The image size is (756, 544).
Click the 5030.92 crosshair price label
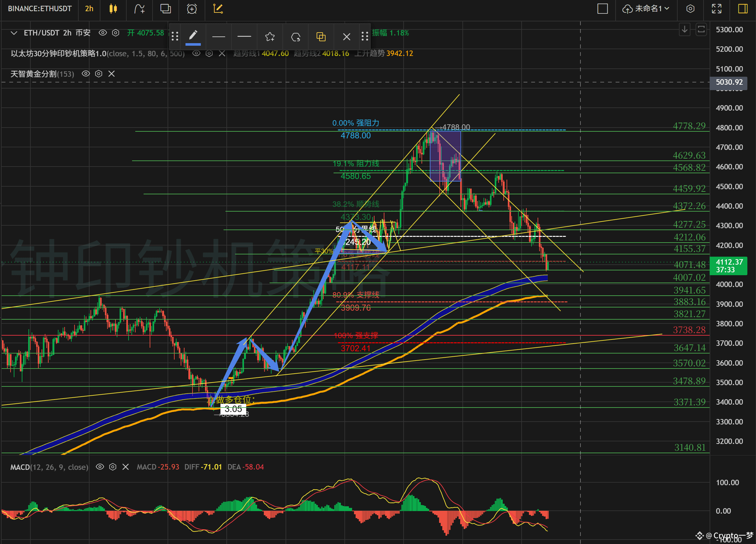[729, 82]
